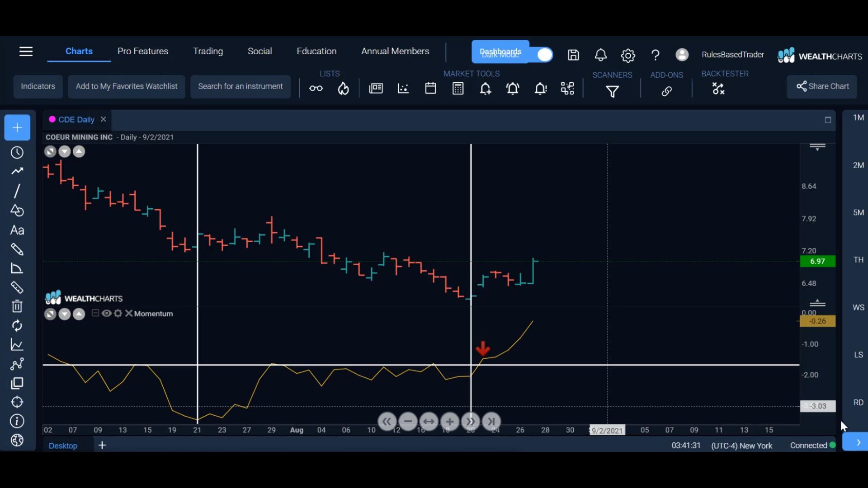The width and height of the screenshot is (868, 488).
Task: Collapse the Momentum indicator minus box
Action: 95,313
